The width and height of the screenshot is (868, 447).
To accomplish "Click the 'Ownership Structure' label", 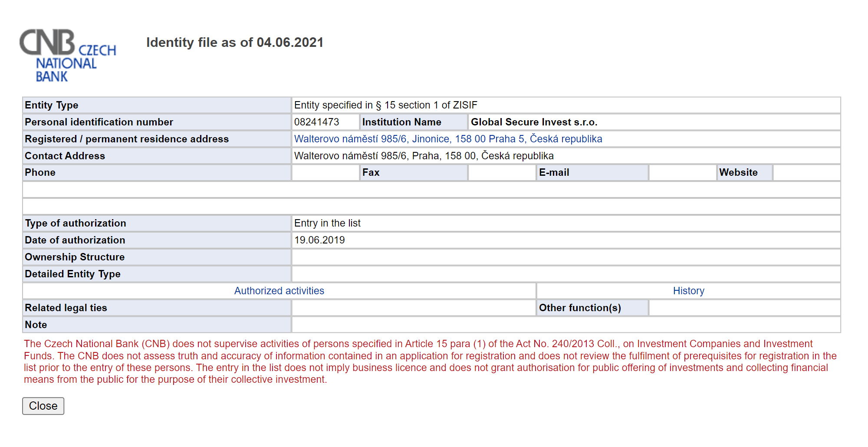I will [x=75, y=257].
